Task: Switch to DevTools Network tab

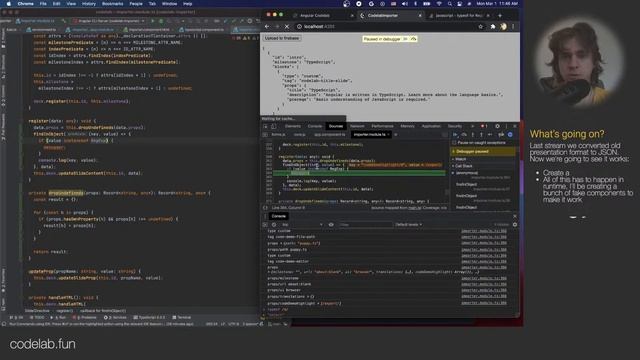Action: 357,127
